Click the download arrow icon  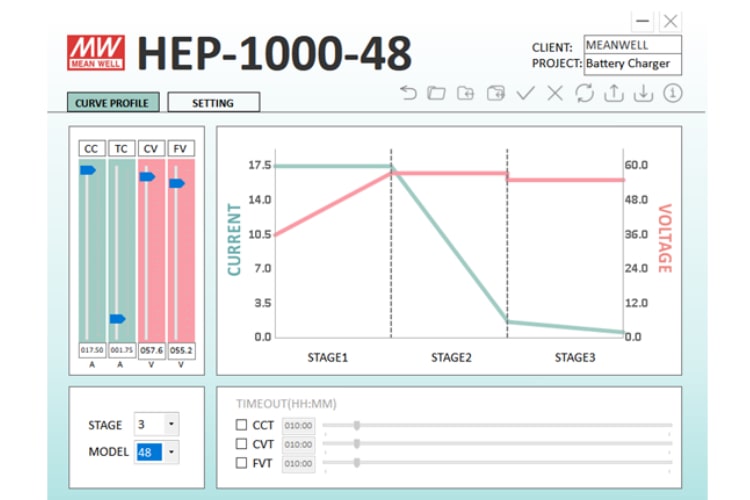643,93
